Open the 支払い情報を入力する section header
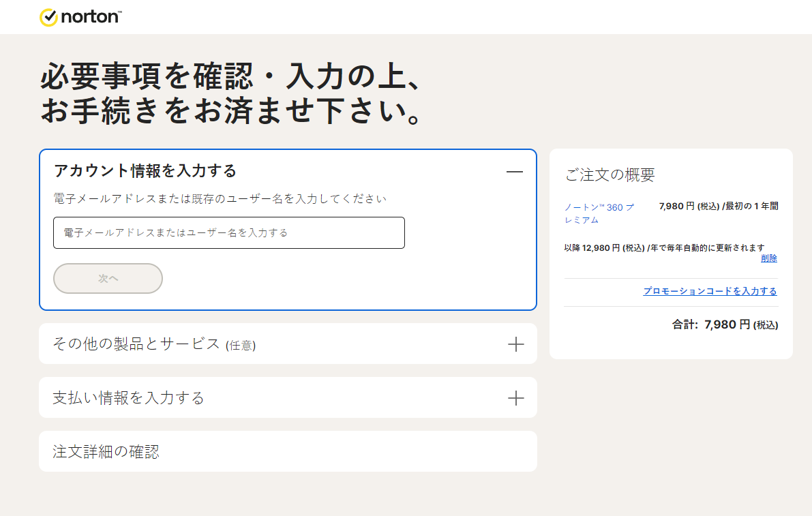 point(288,397)
